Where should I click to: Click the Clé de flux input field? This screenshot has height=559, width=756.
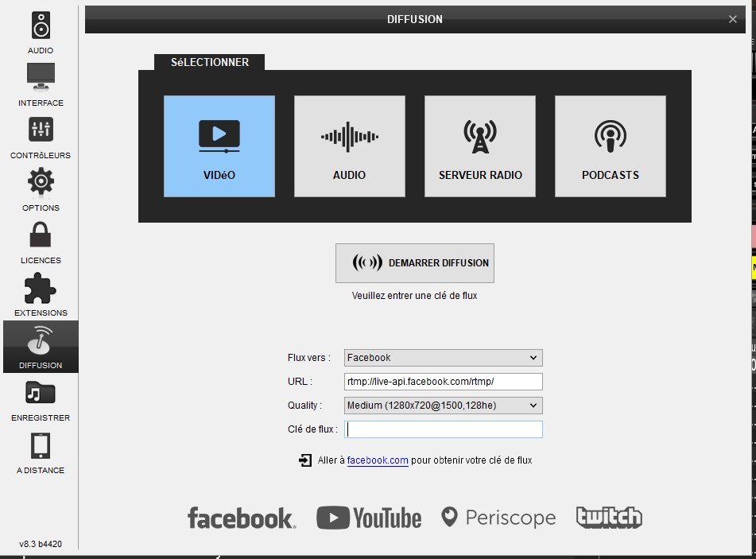444,429
